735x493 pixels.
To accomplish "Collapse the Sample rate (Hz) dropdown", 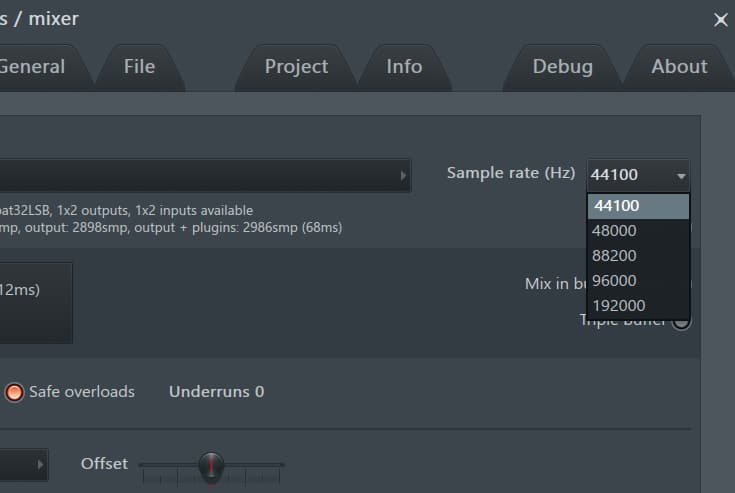I will 681,175.
